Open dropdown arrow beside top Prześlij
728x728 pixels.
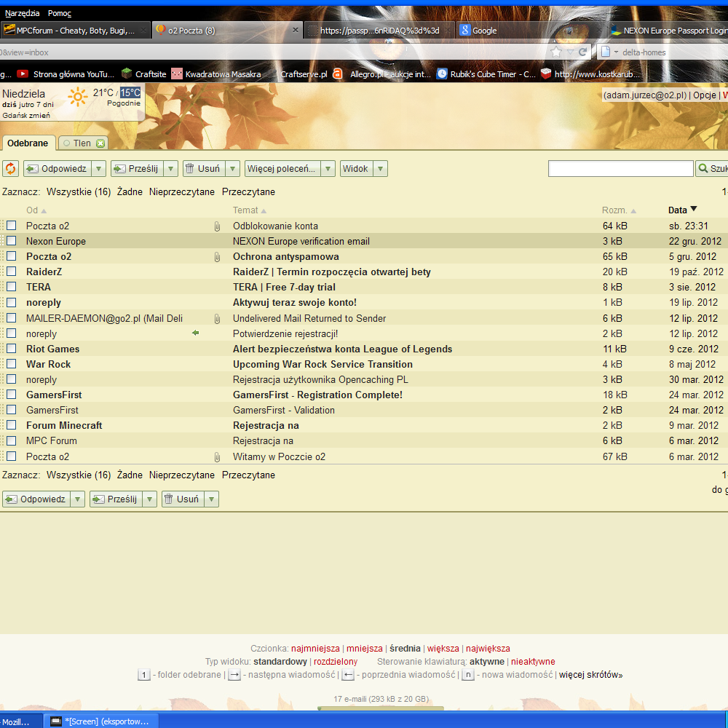point(170,169)
